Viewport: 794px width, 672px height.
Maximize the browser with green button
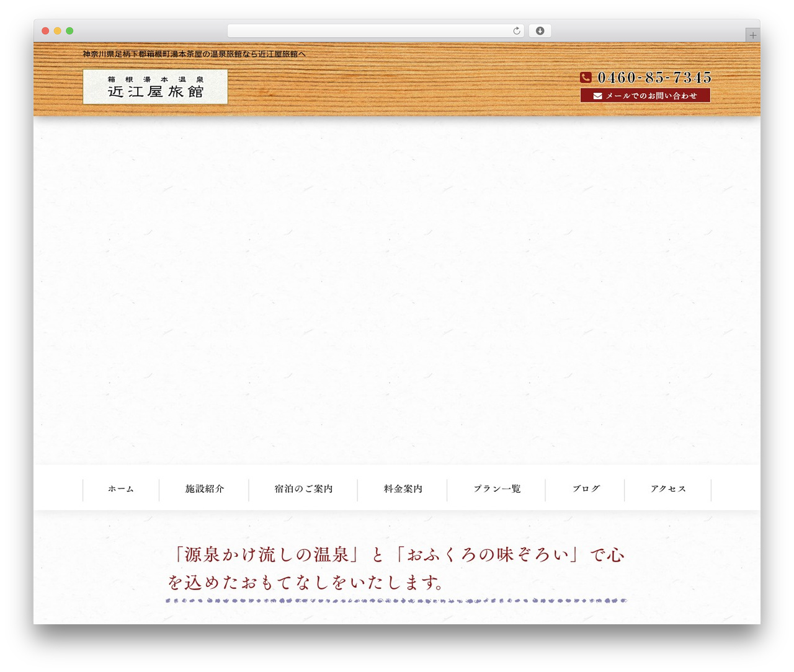point(69,31)
